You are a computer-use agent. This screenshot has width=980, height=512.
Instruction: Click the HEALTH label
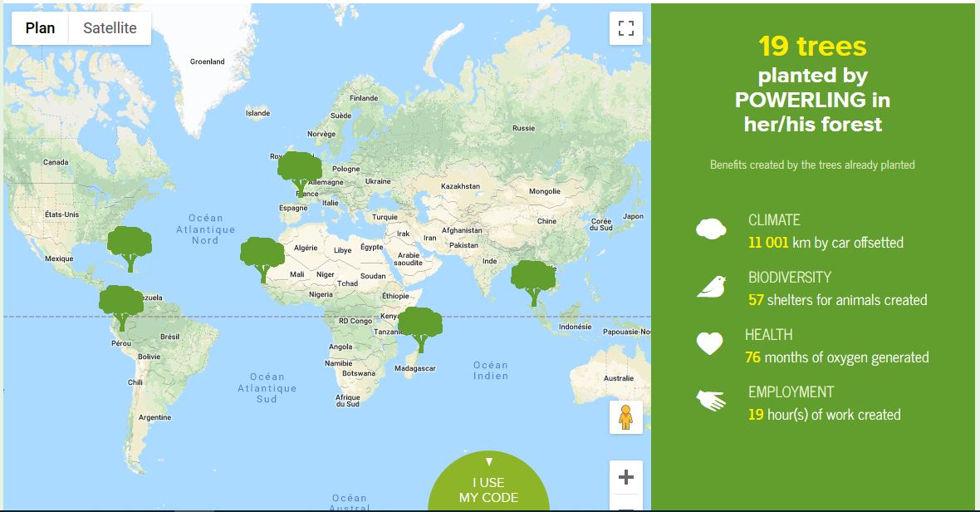pos(769,335)
